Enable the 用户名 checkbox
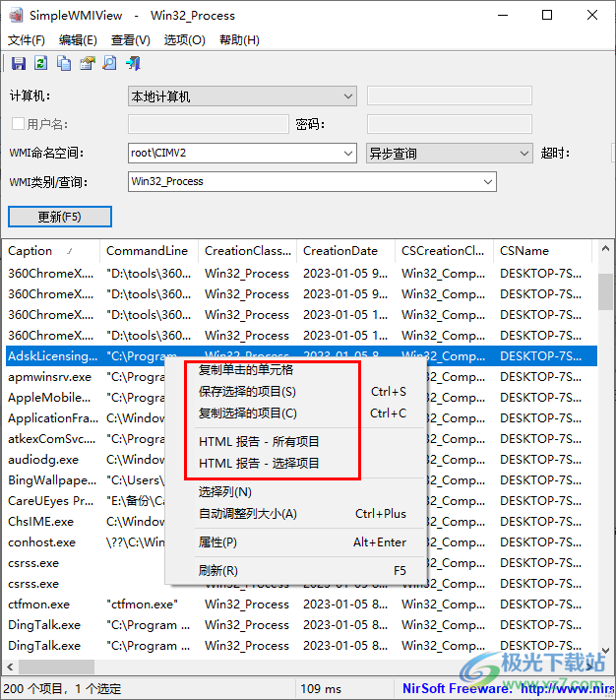 (18, 124)
